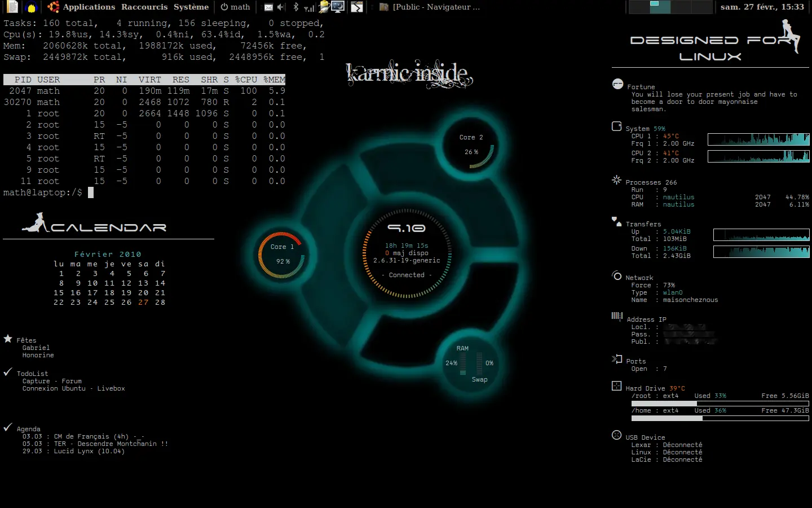Click the Transfers section icon
812x508 pixels.
tap(616, 221)
